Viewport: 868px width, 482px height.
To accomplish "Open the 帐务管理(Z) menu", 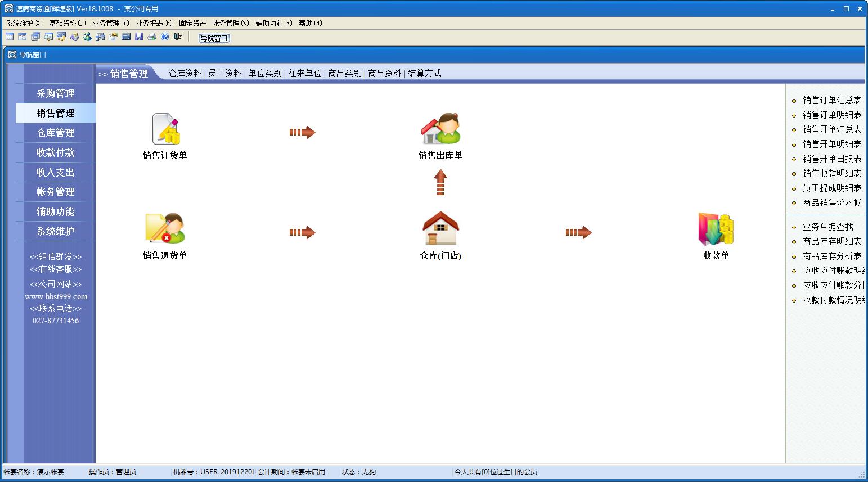I will pyautogui.click(x=231, y=23).
